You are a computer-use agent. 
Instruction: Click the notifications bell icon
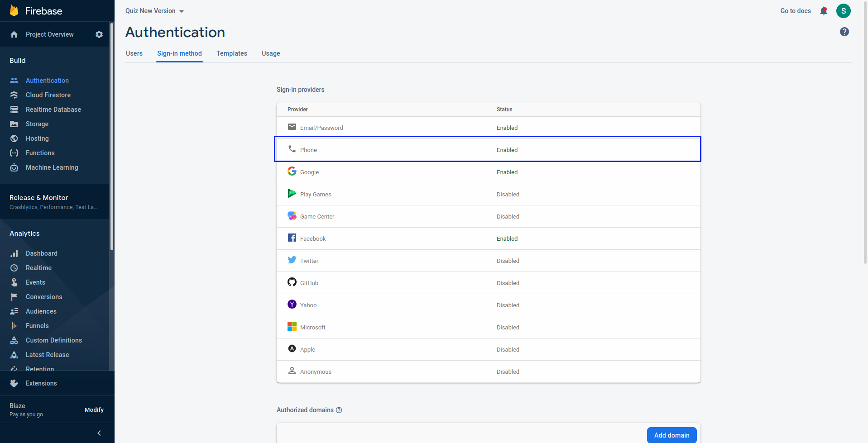coord(824,11)
